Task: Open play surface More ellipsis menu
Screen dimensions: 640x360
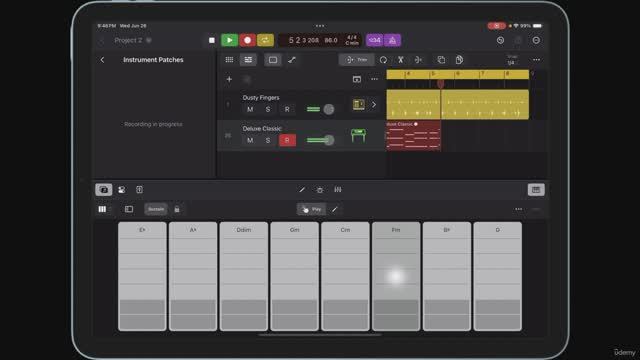Action: pos(518,209)
